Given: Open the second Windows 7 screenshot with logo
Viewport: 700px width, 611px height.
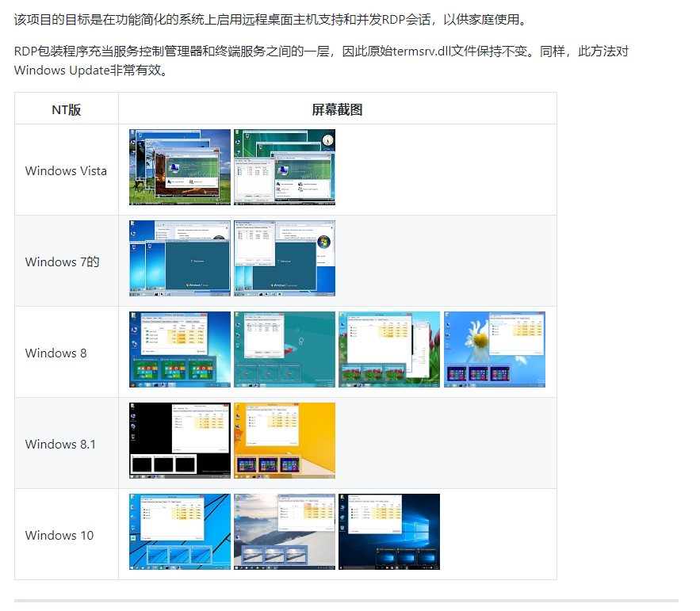Looking at the screenshot, I should pyautogui.click(x=285, y=258).
